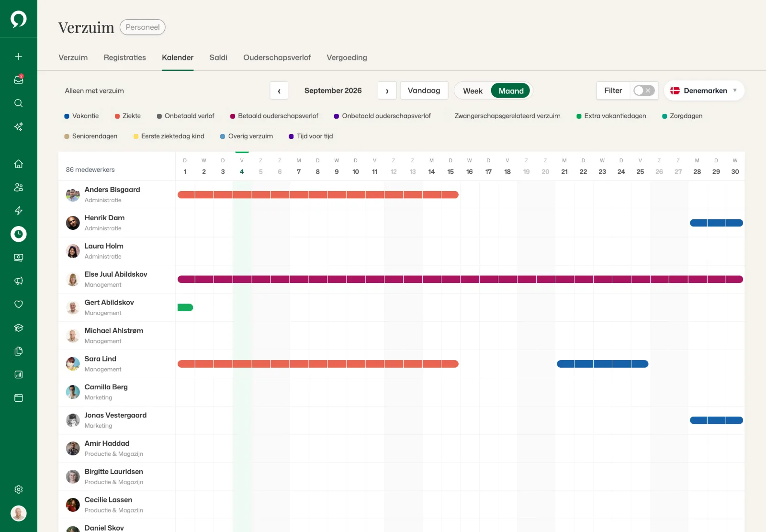This screenshot has height=532, width=766.
Task: Click Else Juul Abildskov's parental leave bar
Action: tap(460, 279)
